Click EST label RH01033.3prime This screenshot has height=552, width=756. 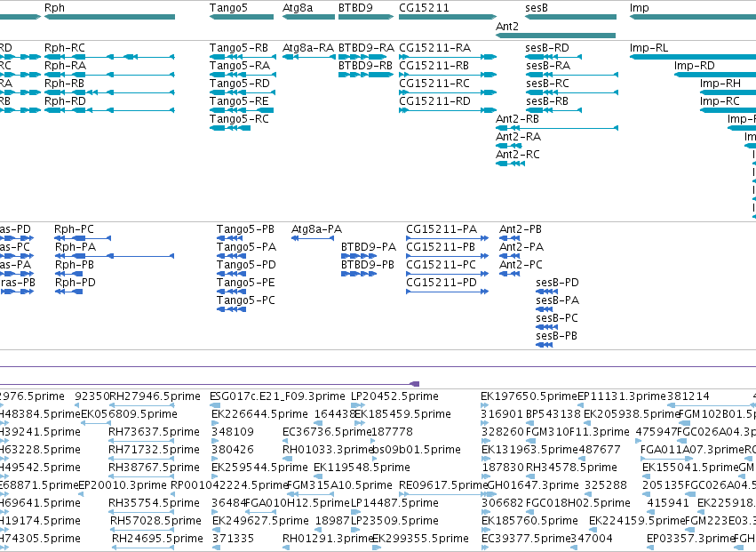pos(329,450)
